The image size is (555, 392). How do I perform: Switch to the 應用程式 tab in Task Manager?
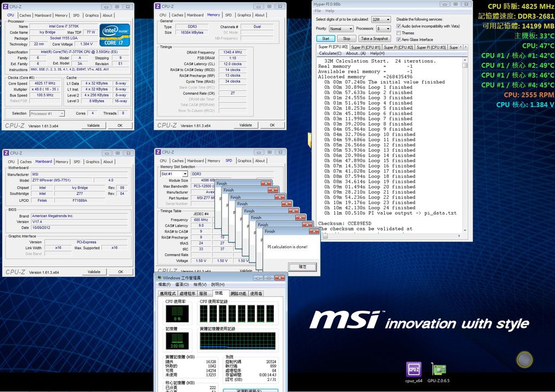168,293
